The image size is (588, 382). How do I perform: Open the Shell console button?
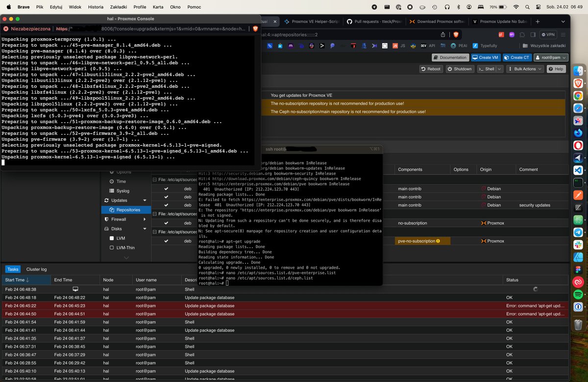pyautogui.click(x=487, y=69)
